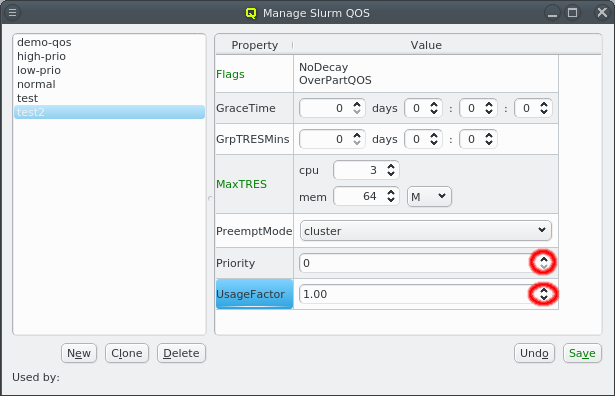Save the QOS settings
The height and width of the screenshot is (396, 615).
(582, 353)
